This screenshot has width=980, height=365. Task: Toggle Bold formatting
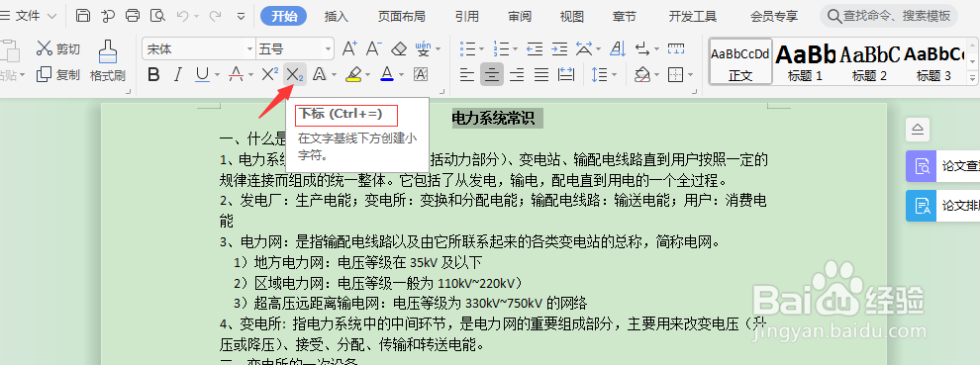coord(153,75)
